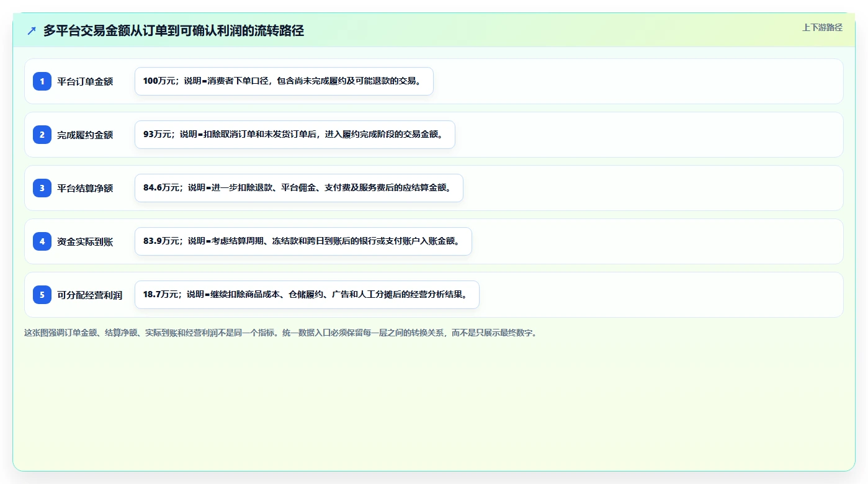Click the 完成履约金额 step label
868x484 pixels.
point(85,135)
